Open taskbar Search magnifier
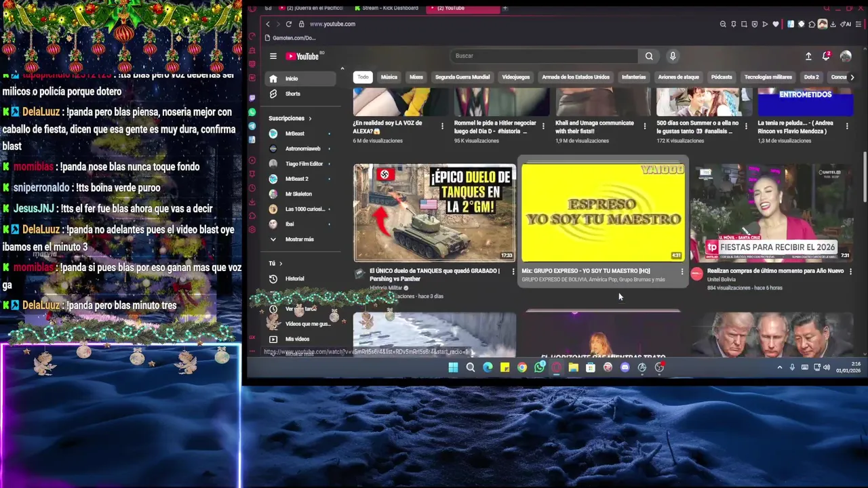 471,367
